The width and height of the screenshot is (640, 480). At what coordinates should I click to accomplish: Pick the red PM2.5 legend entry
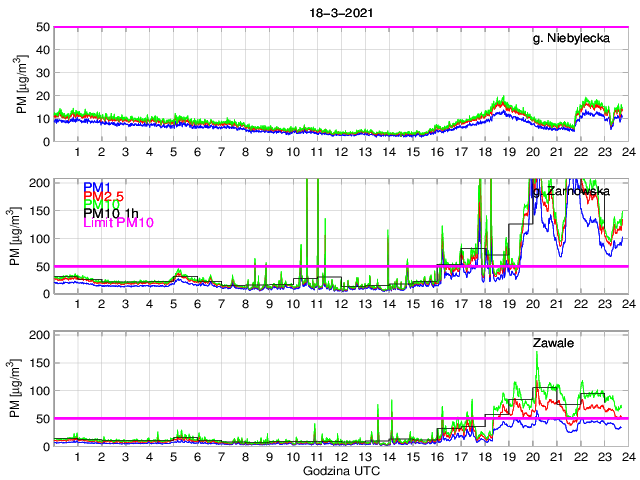pos(104,195)
